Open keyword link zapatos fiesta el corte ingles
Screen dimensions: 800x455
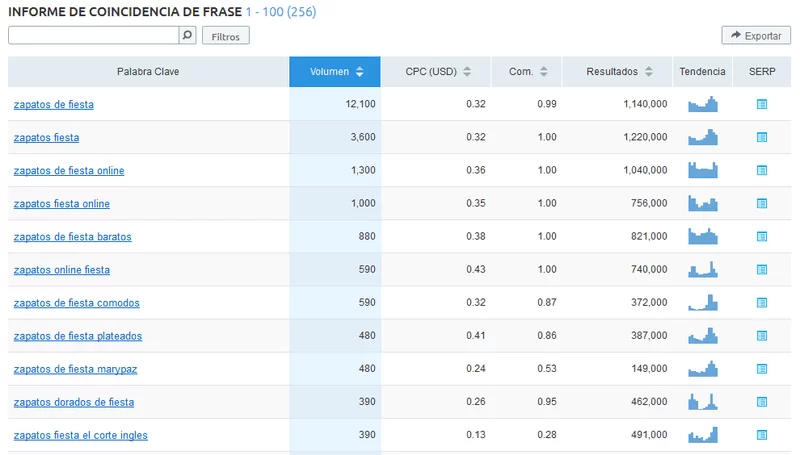coord(81,436)
